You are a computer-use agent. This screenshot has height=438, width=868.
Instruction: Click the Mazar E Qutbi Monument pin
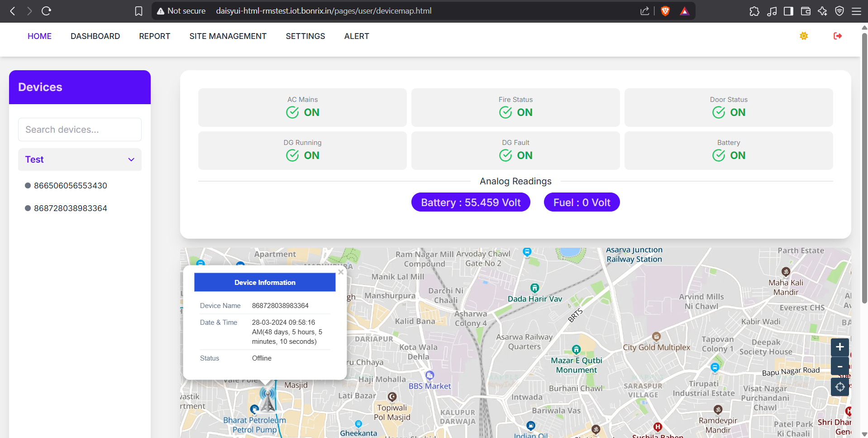(576, 349)
